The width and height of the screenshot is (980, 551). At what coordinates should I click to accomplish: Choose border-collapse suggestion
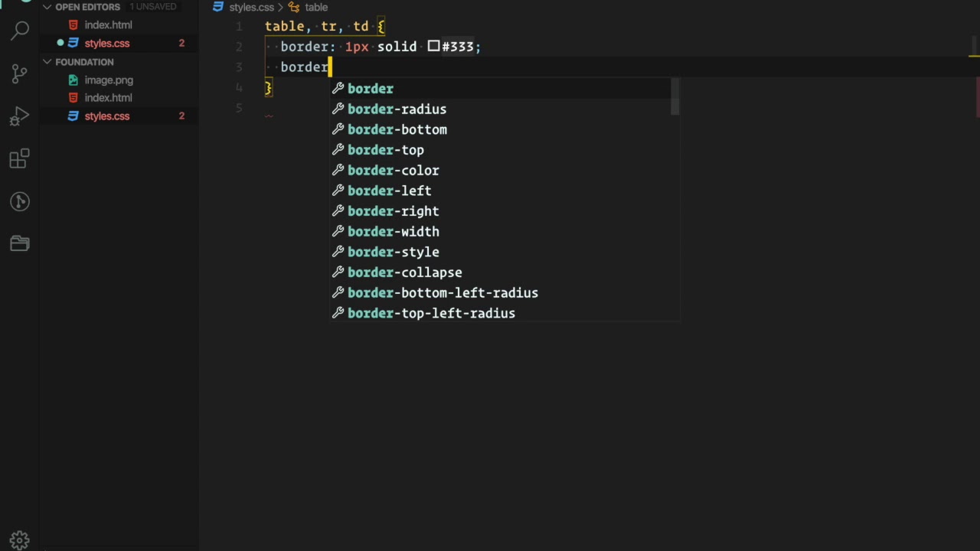[x=505, y=272]
